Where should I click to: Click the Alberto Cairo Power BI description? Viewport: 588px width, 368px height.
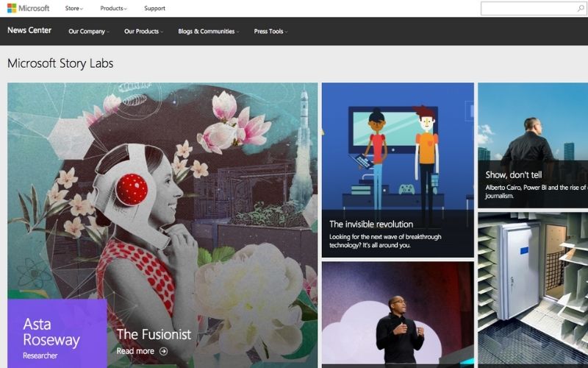[537, 191]
